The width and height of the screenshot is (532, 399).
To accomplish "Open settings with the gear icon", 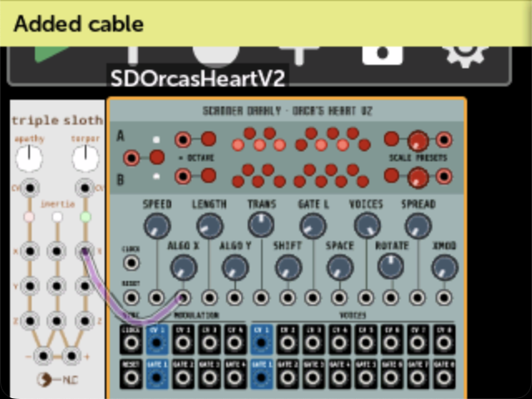I will (465, 55).
